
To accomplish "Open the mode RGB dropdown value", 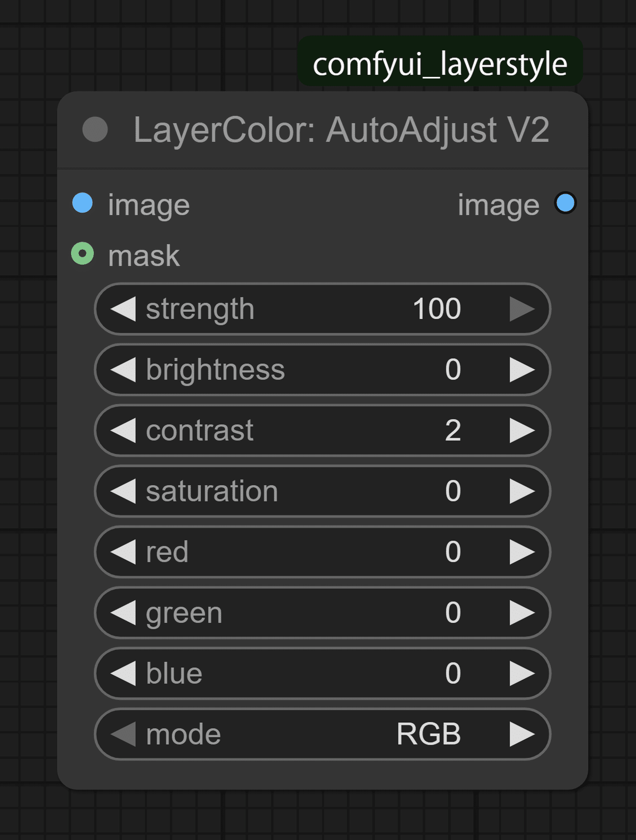I will [x=428, y=734].
